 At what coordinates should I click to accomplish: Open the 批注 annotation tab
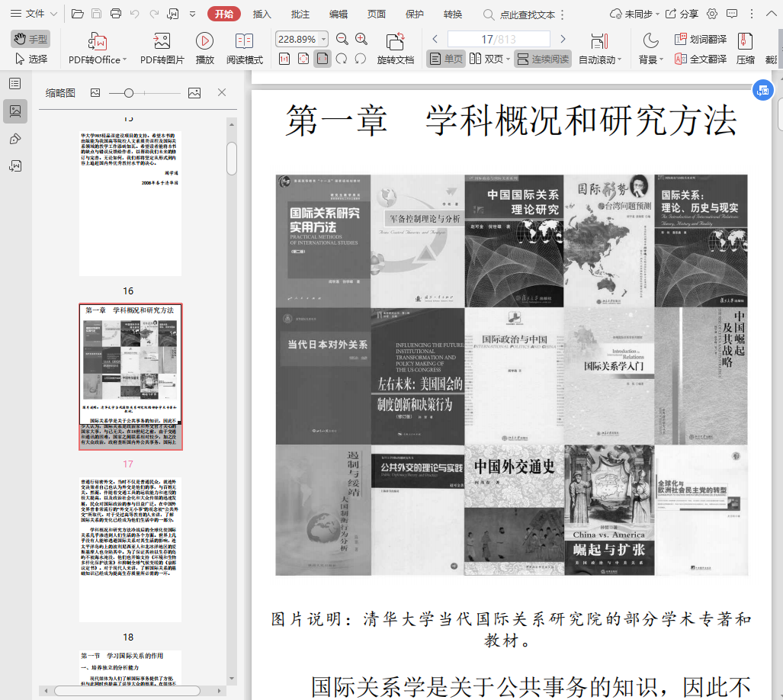pyautogui.click(x=300, y=14)
